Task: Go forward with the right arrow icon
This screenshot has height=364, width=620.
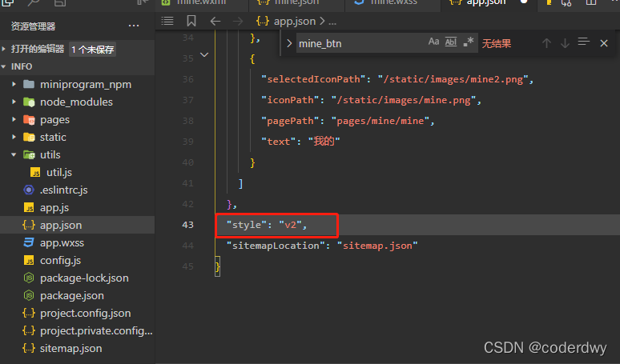Action: pos(238,21)
